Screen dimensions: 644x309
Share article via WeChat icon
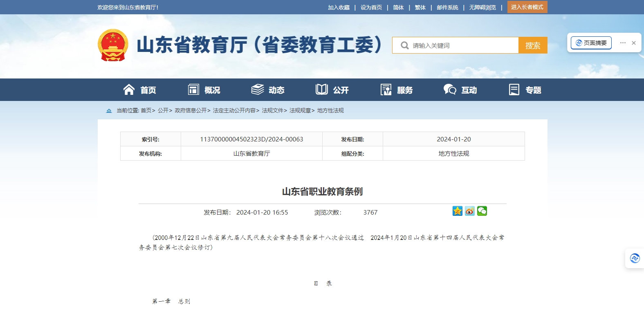point(482,211)
